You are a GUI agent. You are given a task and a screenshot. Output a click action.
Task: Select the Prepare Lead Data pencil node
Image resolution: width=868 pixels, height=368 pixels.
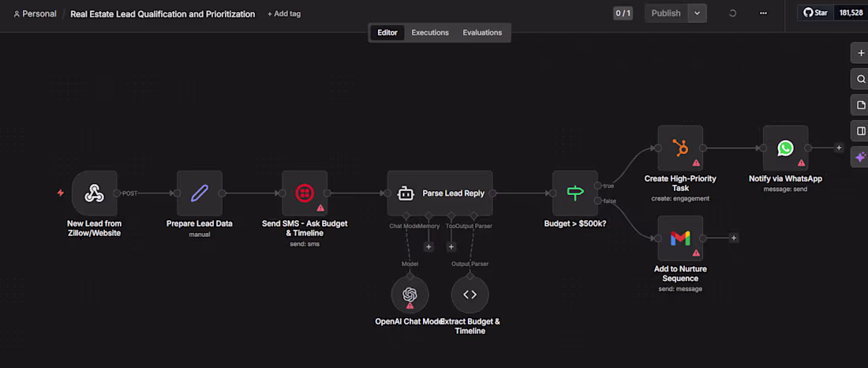tap(200, 193)
